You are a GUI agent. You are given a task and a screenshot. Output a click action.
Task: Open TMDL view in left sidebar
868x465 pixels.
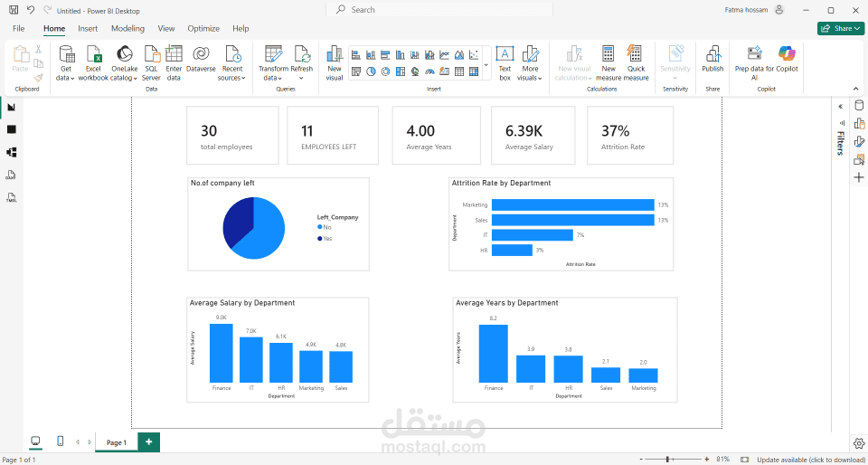(12, 197)
